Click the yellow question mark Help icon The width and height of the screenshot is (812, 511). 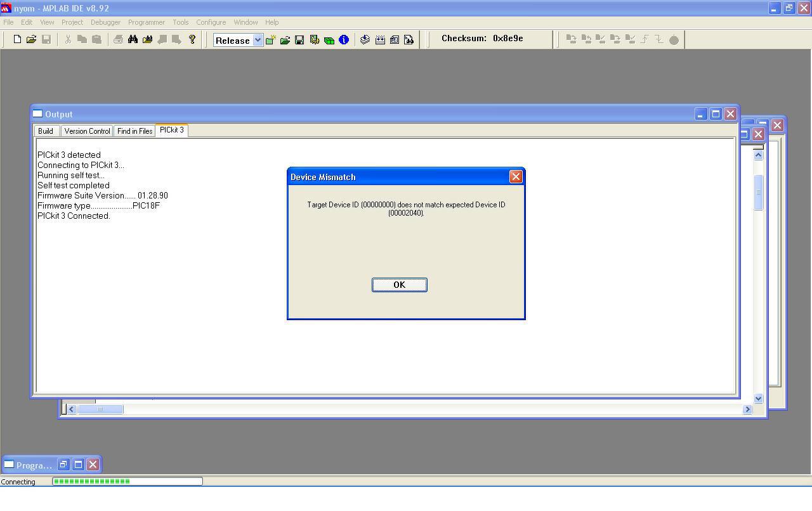click(x=192, y=39)
